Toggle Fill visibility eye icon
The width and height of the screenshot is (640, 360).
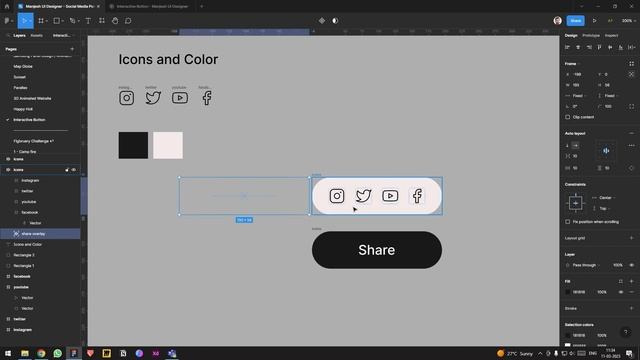point(621,292)
